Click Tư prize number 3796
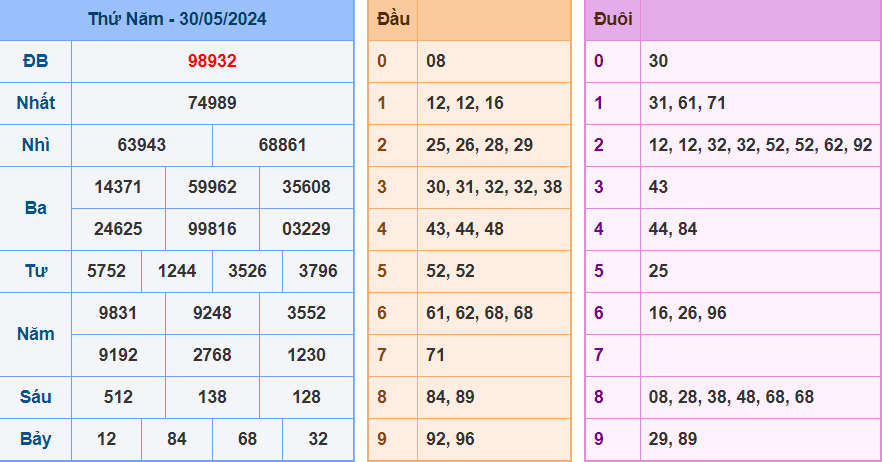 [x=318, y=271]
